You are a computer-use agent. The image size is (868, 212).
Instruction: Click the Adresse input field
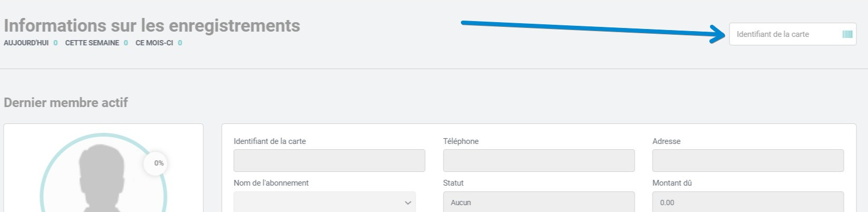tap(748, 160)
